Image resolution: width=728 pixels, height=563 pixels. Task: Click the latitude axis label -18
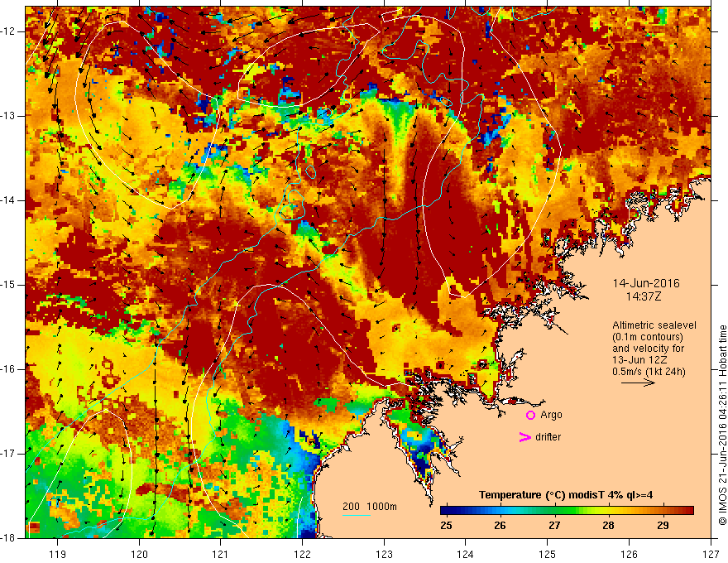(x=9, y=538)
